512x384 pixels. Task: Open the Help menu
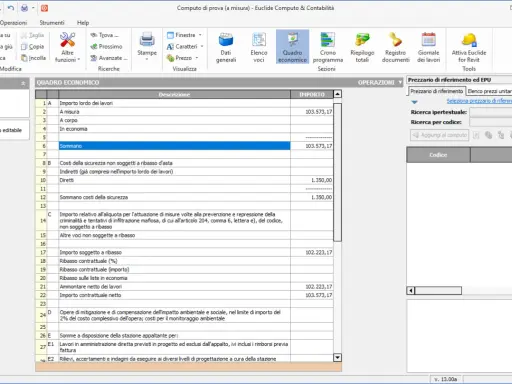pyautogui.click(x=83, y=23)
